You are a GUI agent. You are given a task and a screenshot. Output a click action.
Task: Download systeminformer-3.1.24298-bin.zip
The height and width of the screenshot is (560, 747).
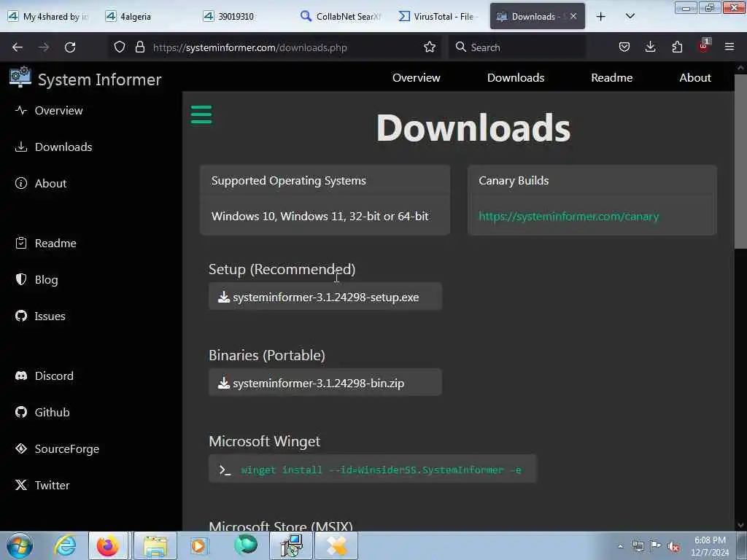(x=325, y=383)
